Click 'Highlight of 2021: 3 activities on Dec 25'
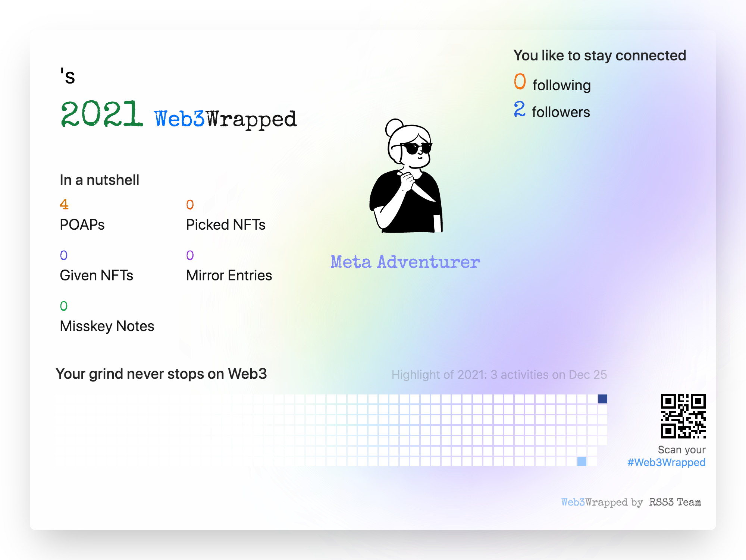 tap(499, 374)
